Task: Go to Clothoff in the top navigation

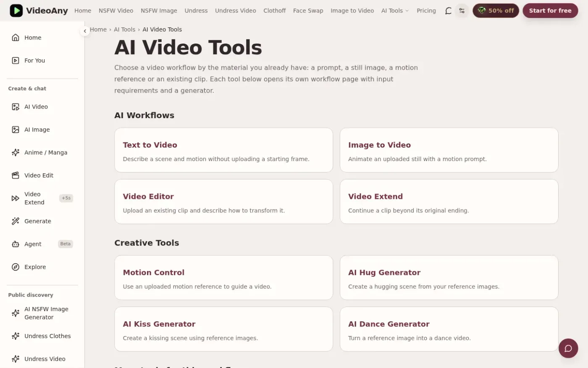Action: [275, 11]
